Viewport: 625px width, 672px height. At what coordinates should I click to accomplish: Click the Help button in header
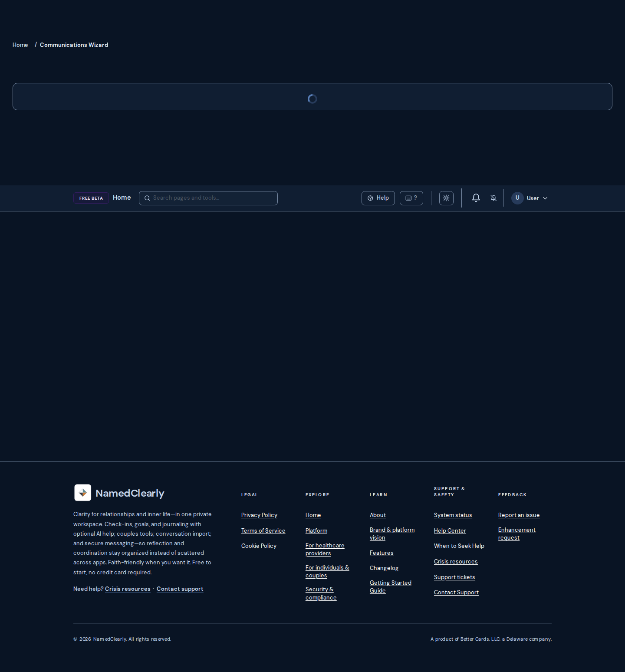(x=378, y=198)
